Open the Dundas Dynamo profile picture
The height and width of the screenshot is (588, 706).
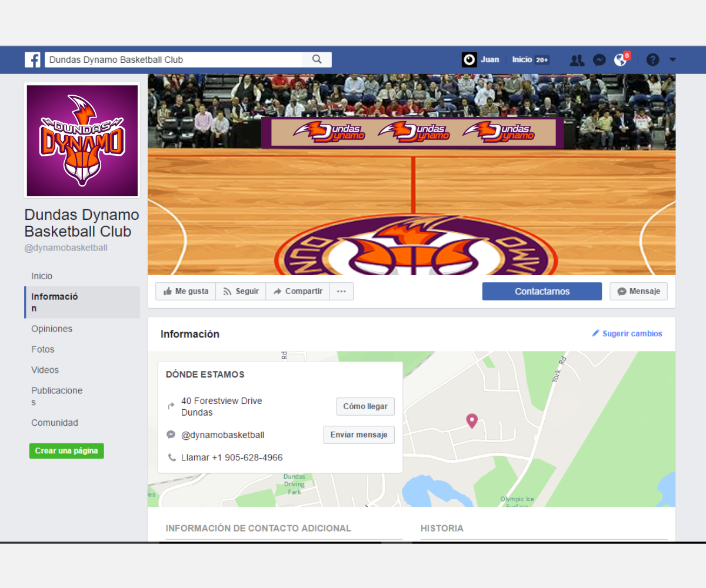(x=82, y=141)
